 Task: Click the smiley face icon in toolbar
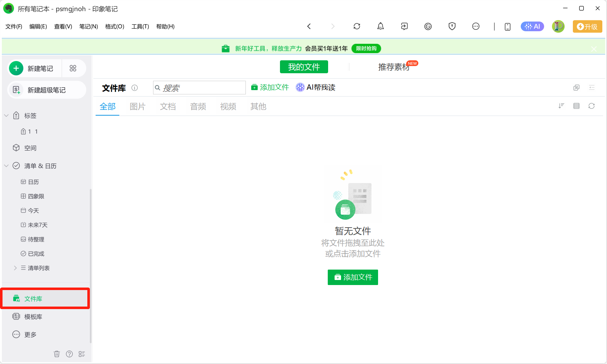click(428, 26)
